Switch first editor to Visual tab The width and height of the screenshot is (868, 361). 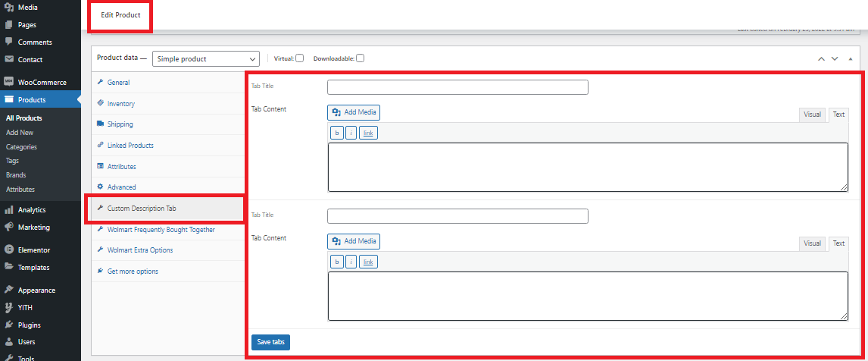pyautogui.click(x=812, y=115)
